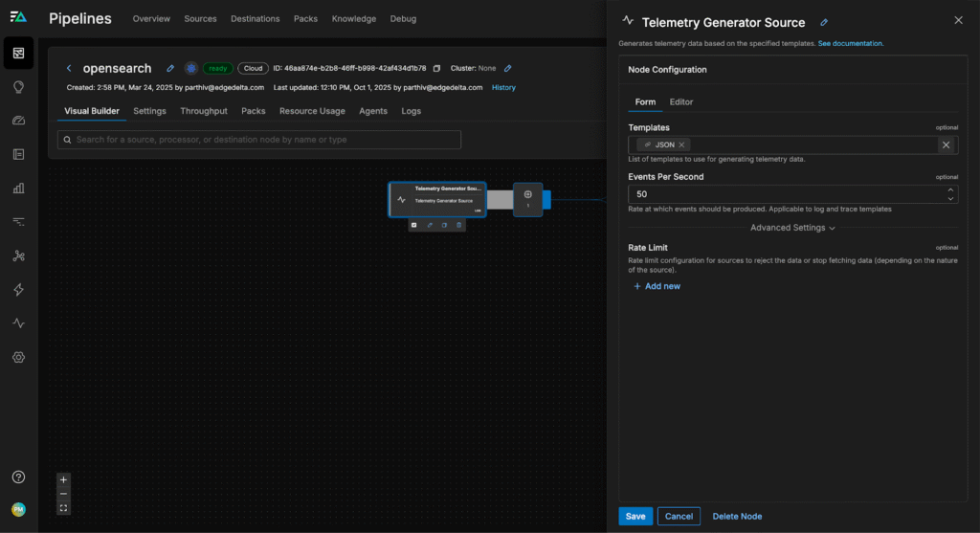Clear all templates in the Templates field
This screenshot has height=533, width=980.
pos(946,144)
